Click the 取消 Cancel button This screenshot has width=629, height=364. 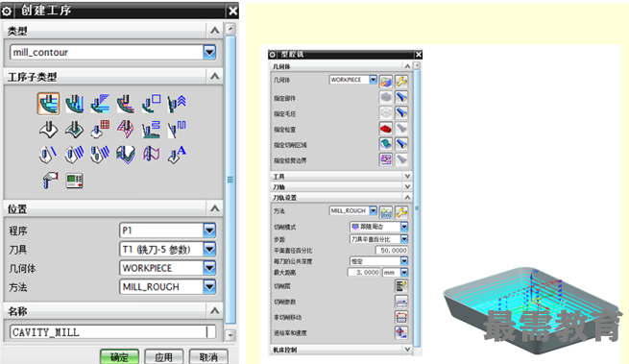coord(208,356)
